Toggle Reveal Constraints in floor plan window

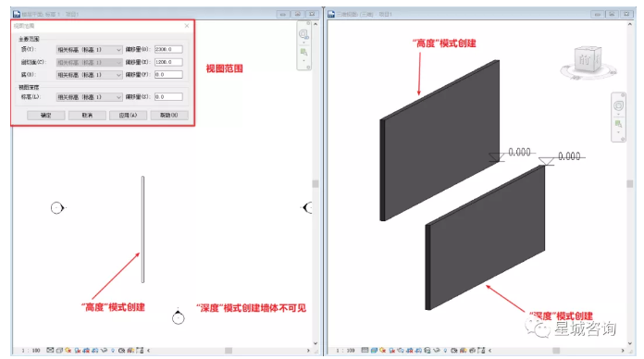[x=140, y=351]
